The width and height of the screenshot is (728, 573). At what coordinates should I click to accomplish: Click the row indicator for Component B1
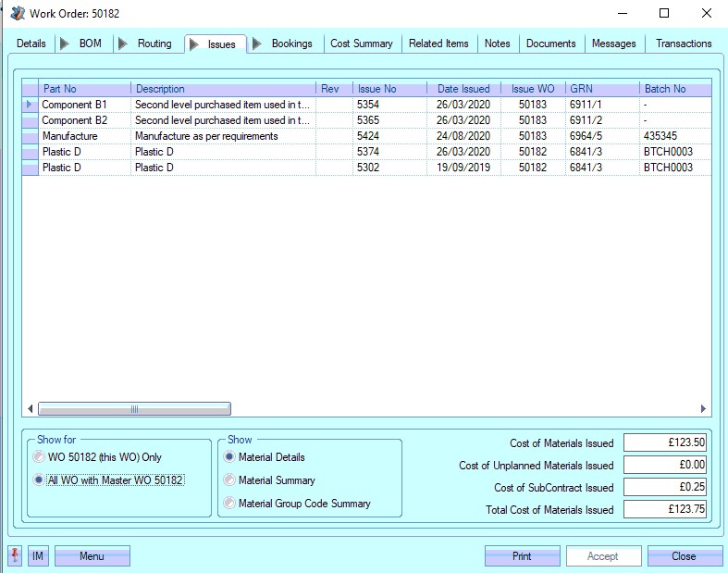(30, 105)
